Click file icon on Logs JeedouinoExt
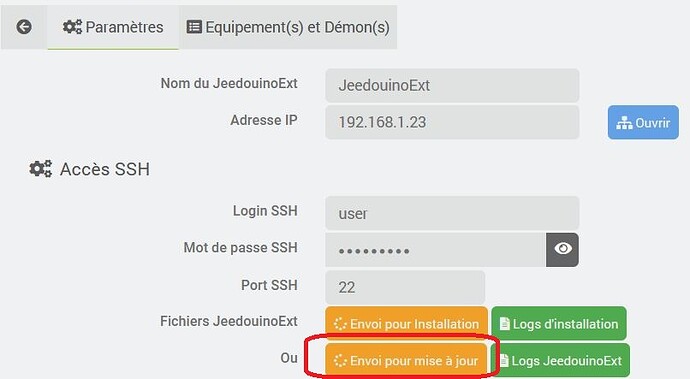 click(x=504, y=361)
